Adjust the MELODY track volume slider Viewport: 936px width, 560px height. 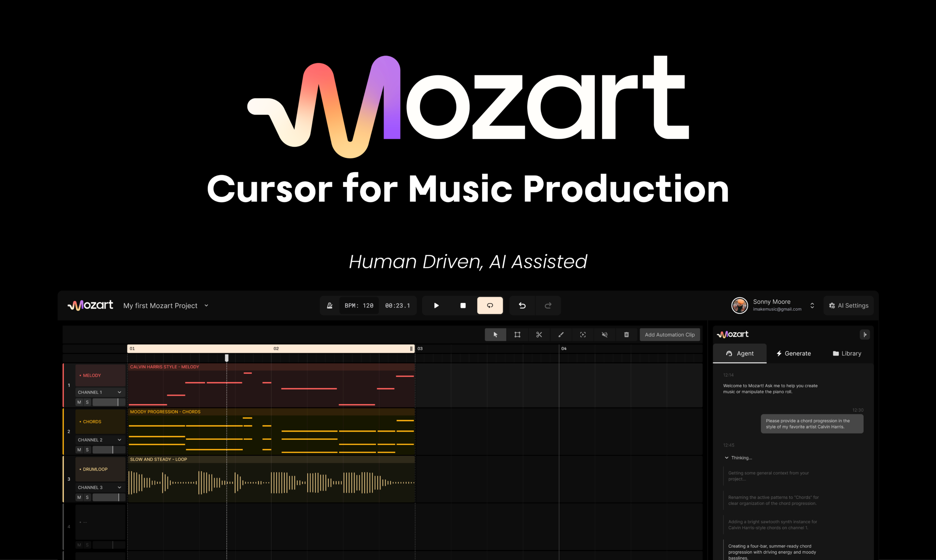coord(109,402)
